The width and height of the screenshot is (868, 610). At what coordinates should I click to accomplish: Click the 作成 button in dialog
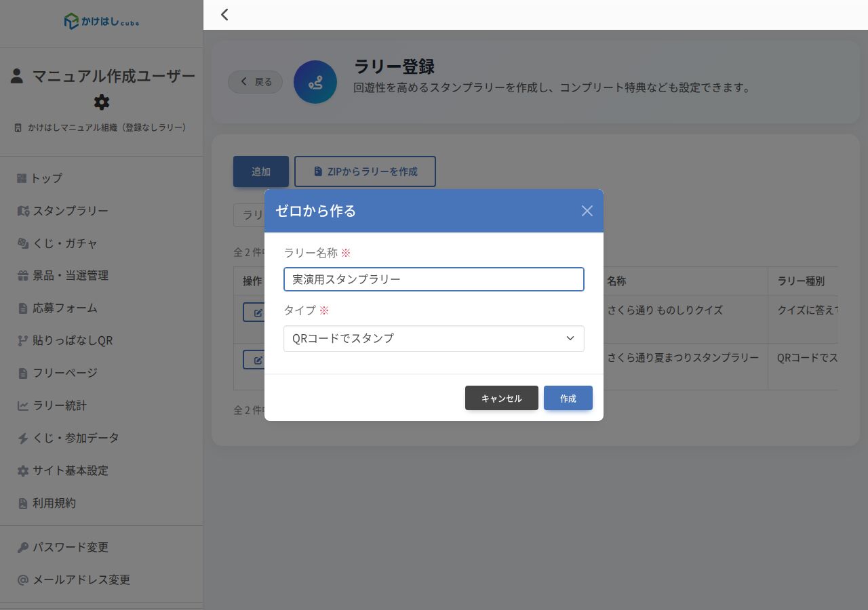point(568,398)
